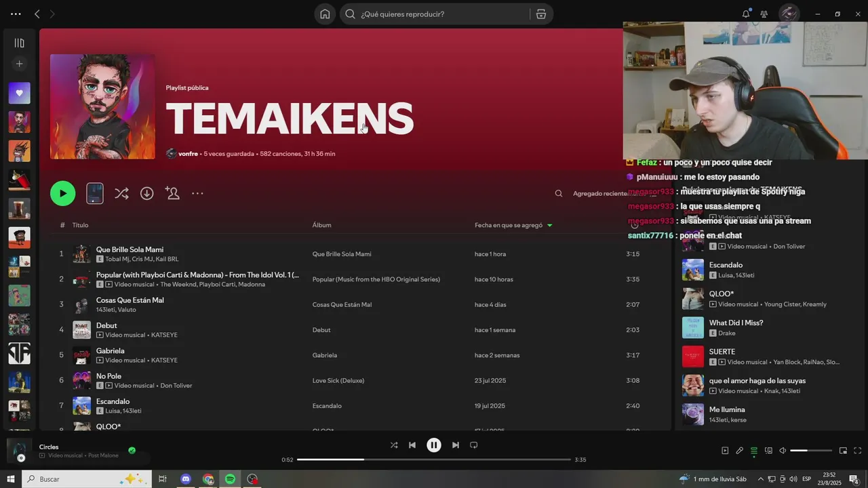Open the album link Cosas Que Están Mal
Viewport: 868px width, 488px height.
click(x=342, y=305)
